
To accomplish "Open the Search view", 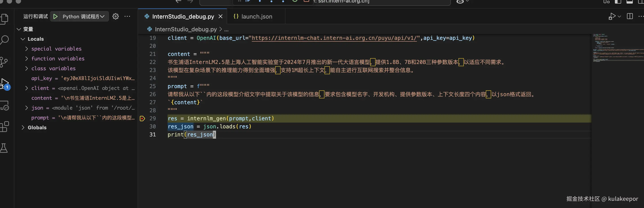I will pos(4,40).
